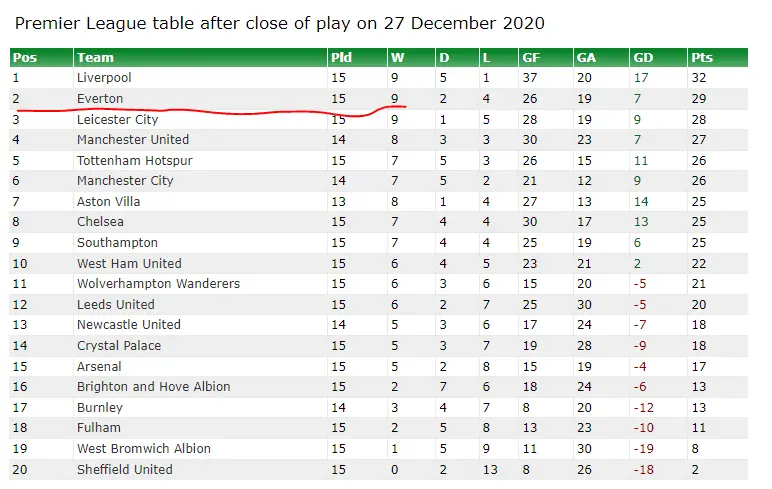Viewport: 772px width, 489px height.
Task: Select Leicester City in the table
Action: click(117, 119)
